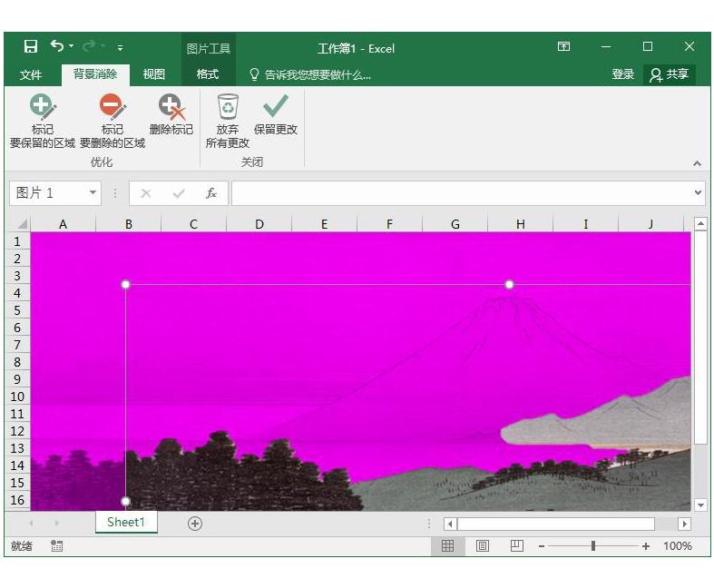Click the top-middle marquee handle near column H
The height and width of the screenshot is (588, 714).
pyautogui.click(x=509, y=285)
